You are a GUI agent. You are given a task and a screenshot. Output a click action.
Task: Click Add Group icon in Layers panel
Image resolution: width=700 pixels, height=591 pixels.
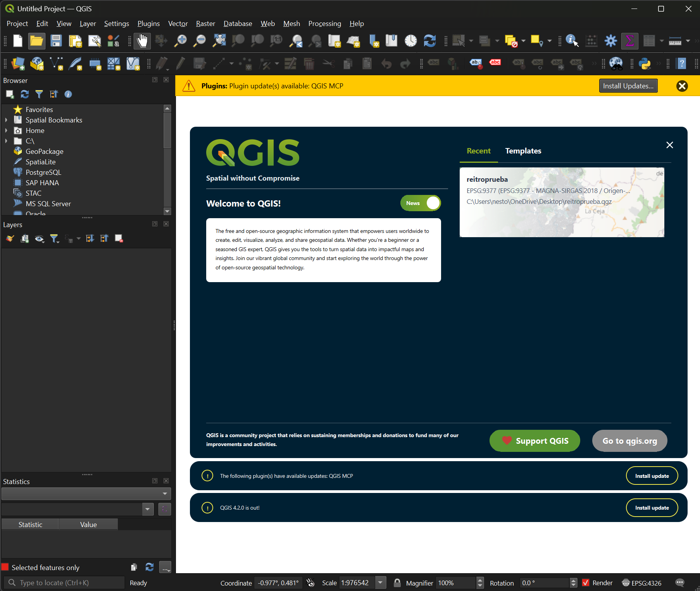[x=24, y=239]
